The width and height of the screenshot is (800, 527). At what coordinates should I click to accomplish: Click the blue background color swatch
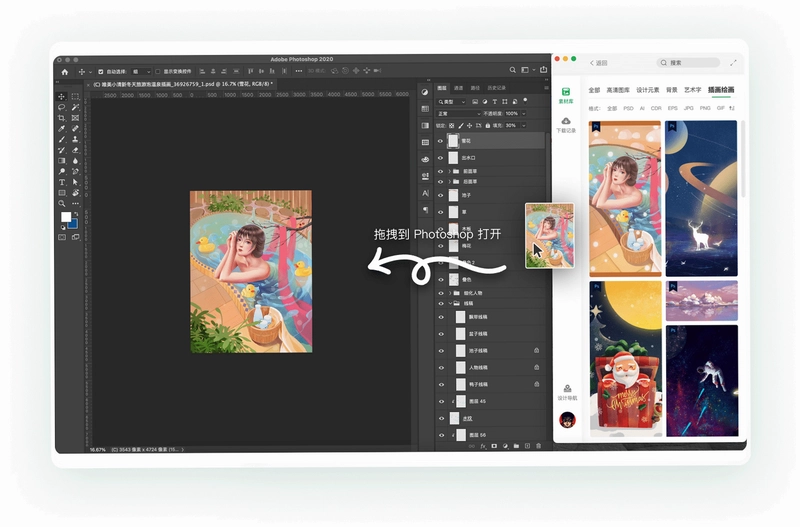pos(73,224)
